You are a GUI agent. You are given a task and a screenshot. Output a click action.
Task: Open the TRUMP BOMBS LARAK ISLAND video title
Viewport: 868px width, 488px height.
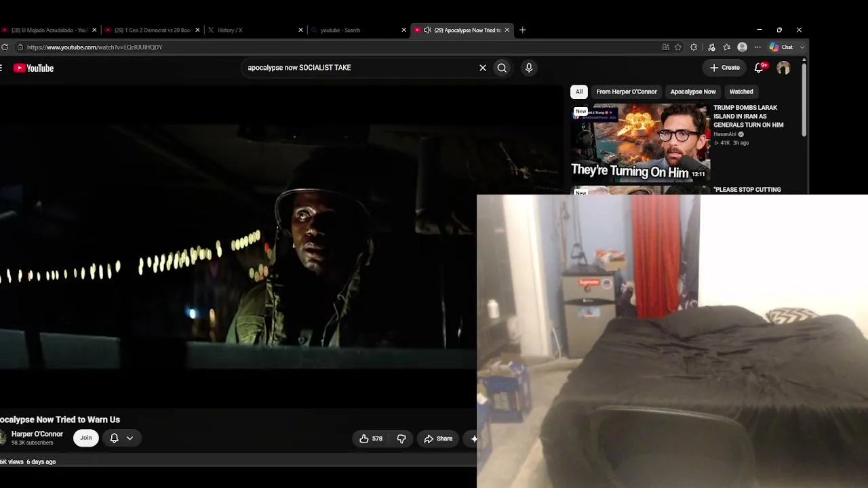pyautogui.click(x=749, y=116)
